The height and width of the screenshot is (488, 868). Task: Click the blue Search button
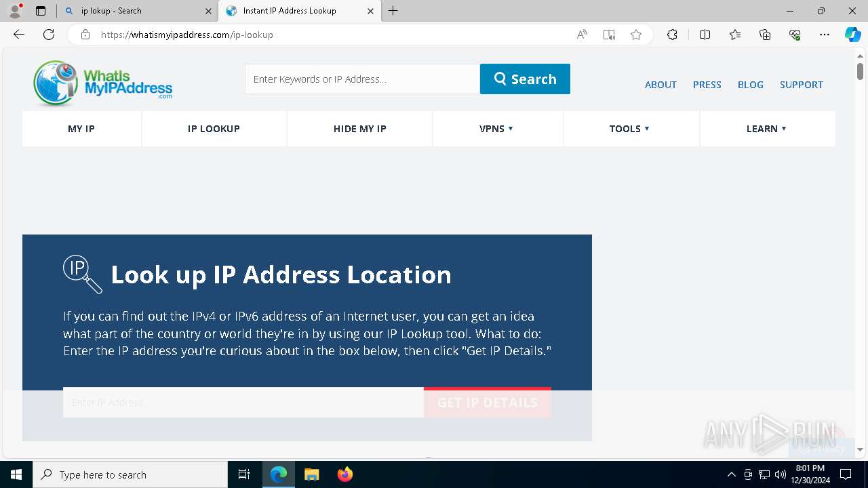(525, 79)
